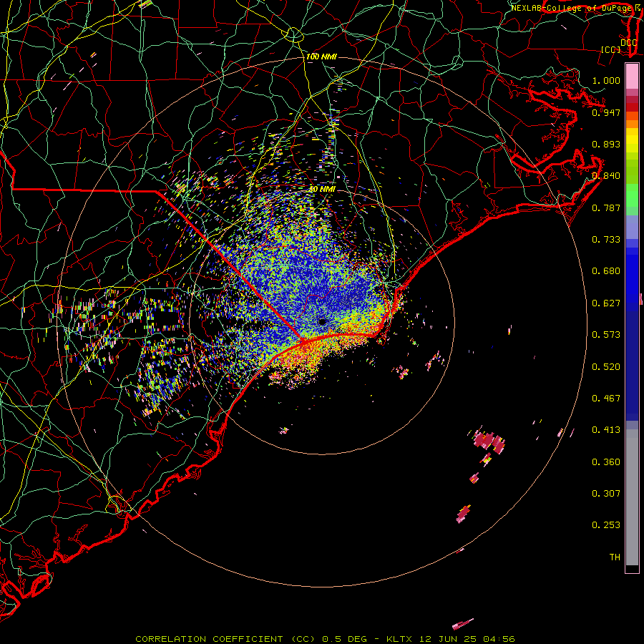Select the 0.413 scale value
The height and width of the screenshot is (644, 644).
click(606, 429)
